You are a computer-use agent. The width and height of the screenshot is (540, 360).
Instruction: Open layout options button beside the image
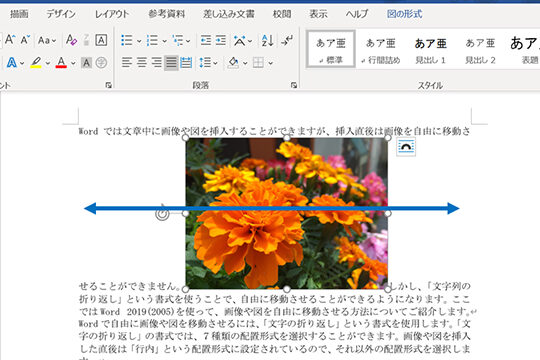(x=406, y=147)
